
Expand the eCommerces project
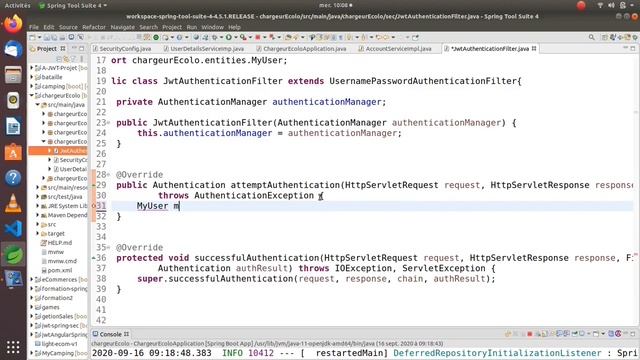pos(31,280)
